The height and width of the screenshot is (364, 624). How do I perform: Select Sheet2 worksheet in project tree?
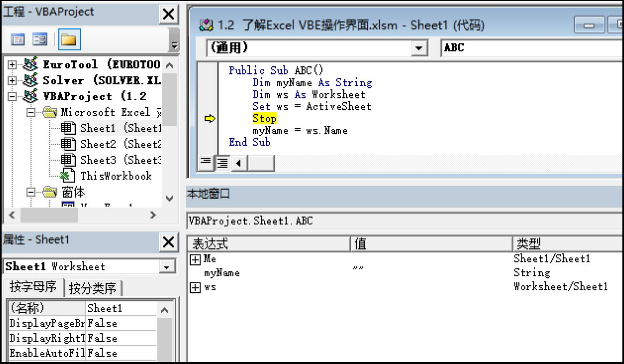120,144
